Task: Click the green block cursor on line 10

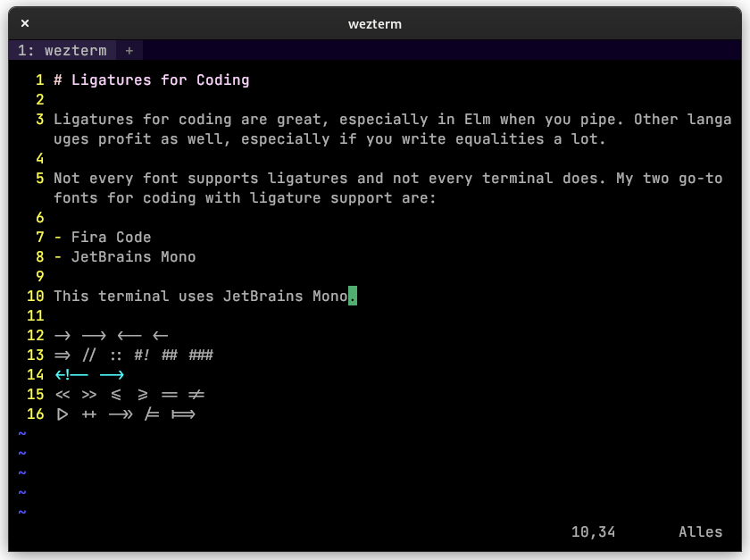Action: click(x=353, y=296)
